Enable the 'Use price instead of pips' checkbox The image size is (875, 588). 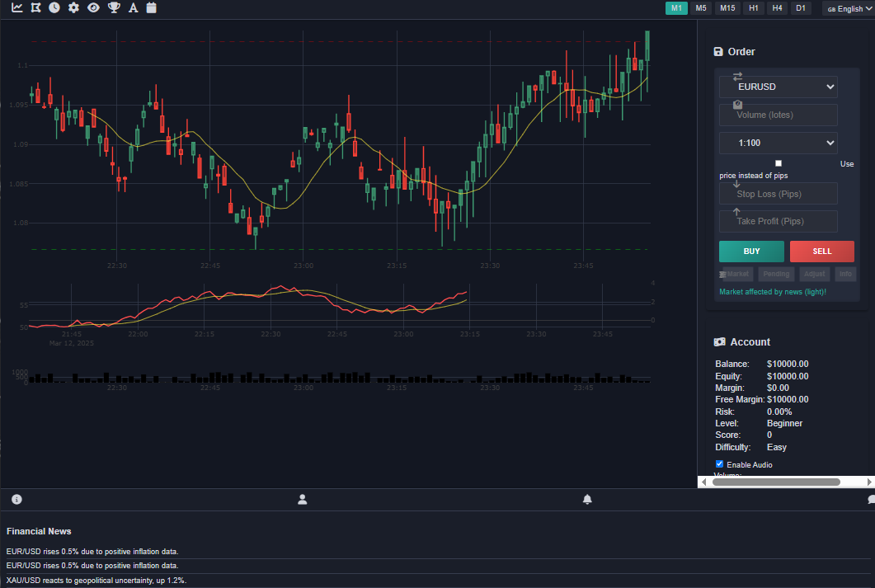(778, 162)
